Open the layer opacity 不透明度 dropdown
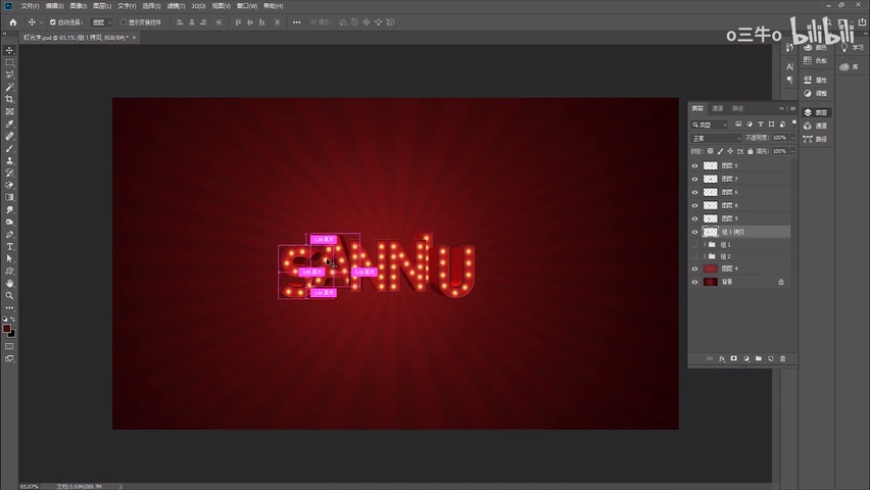This screenshot has width=870, height=490. pyautogui.click(x=779, y=138)
